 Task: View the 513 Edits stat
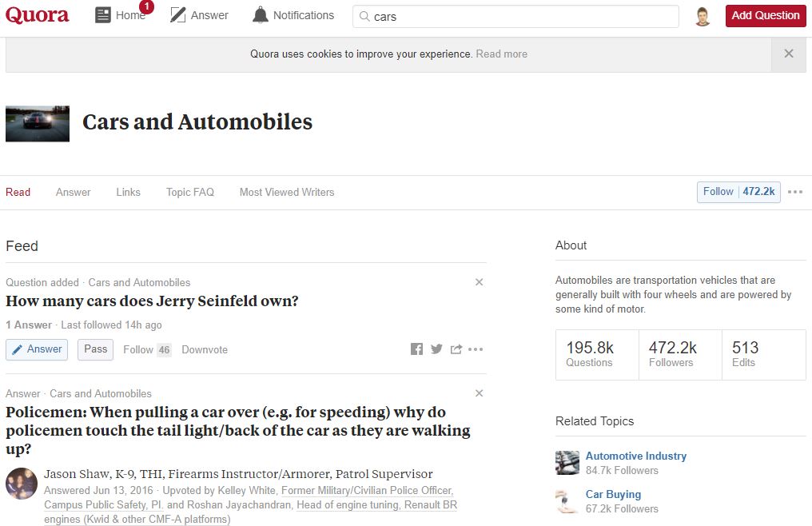(x=764, y=354)
